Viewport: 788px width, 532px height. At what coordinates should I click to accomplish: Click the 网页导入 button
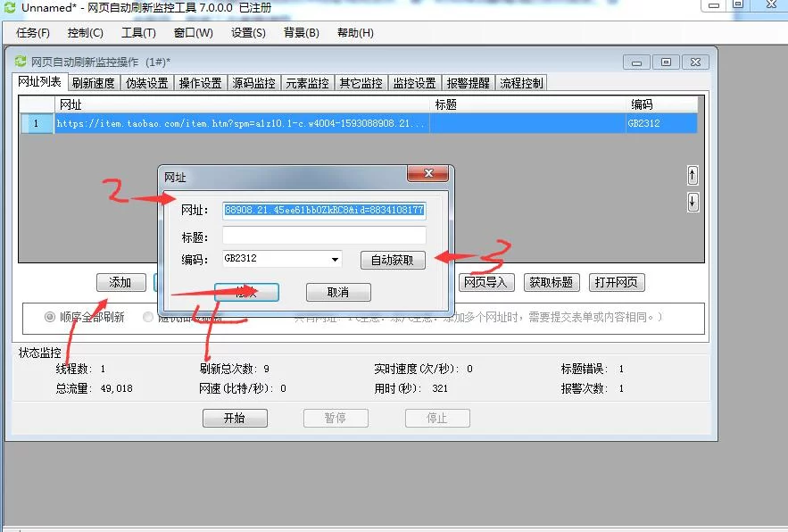[486, 283]
